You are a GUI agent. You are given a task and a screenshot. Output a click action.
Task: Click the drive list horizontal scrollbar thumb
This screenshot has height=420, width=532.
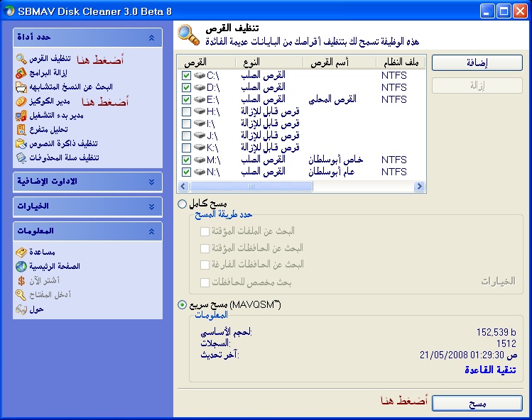coord(251,186)
